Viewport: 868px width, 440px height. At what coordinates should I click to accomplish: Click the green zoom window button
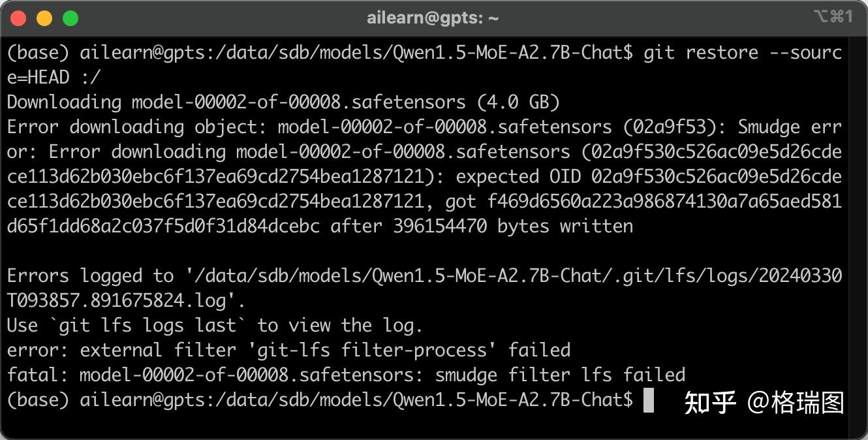(x=70, y=18)
